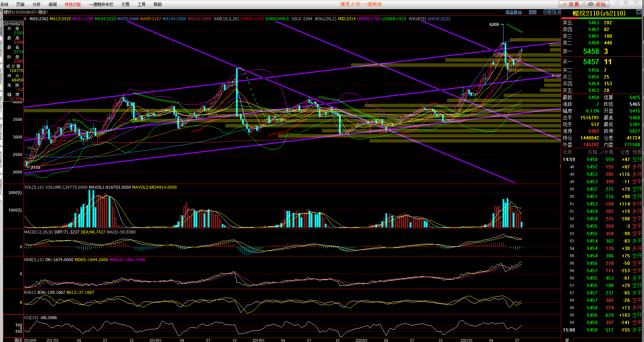Screen dimensions: 644x342
Task: Open the 工具 menu
Action: (x=141, y=4)
